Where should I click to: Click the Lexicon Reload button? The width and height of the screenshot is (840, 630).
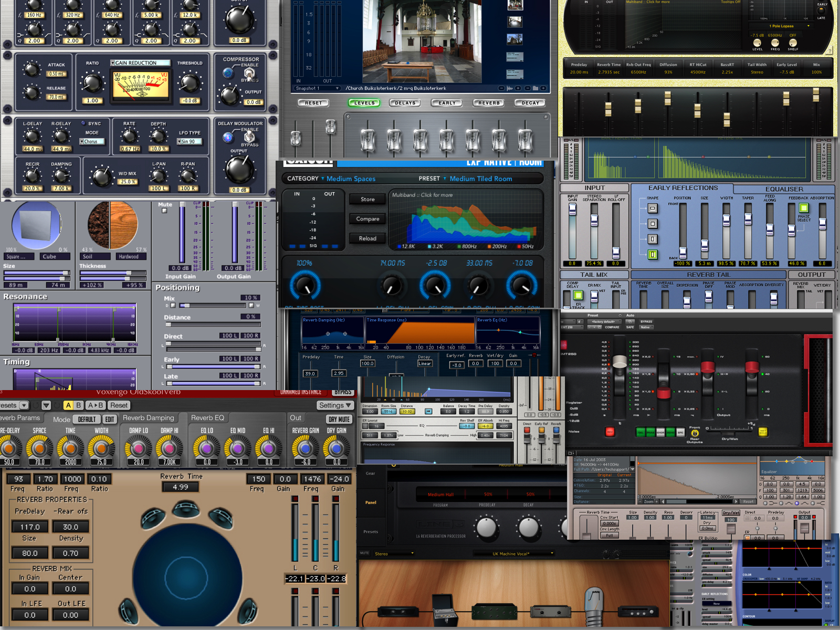click(367, 238)
